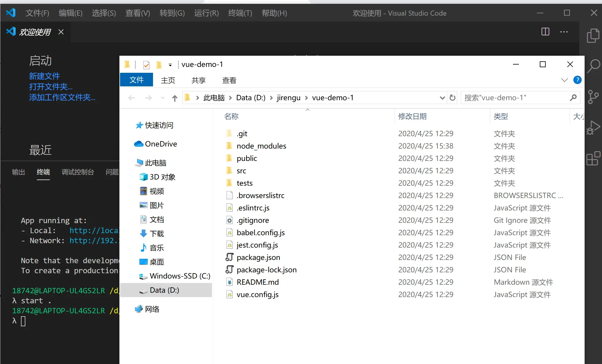Expand the collapsed ribbon chevron
Image resolution: width=602 pixels, height=364 pixels.
point(564,80)
